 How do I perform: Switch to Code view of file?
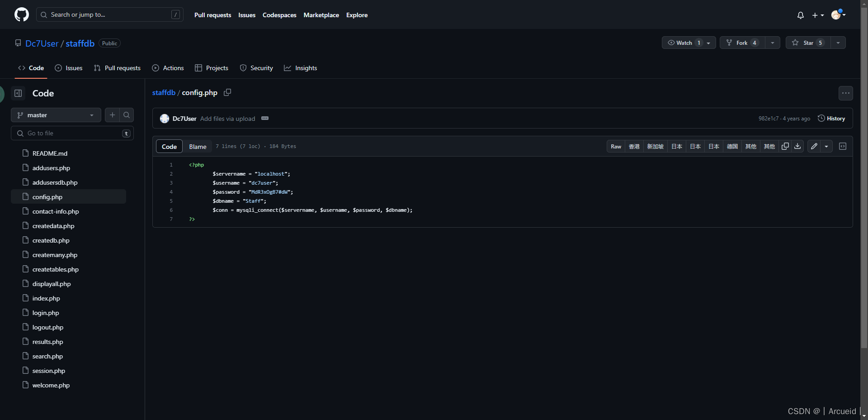pos(169,146)
